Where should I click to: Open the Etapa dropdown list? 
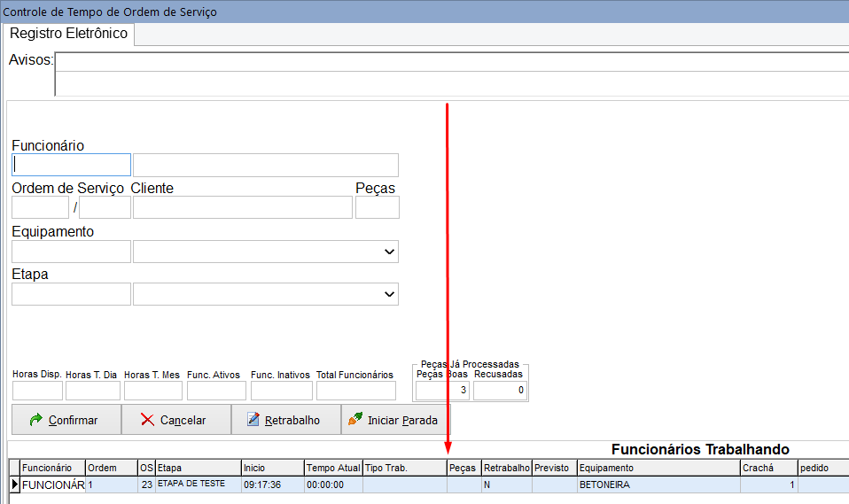click(x=389, y=294)
